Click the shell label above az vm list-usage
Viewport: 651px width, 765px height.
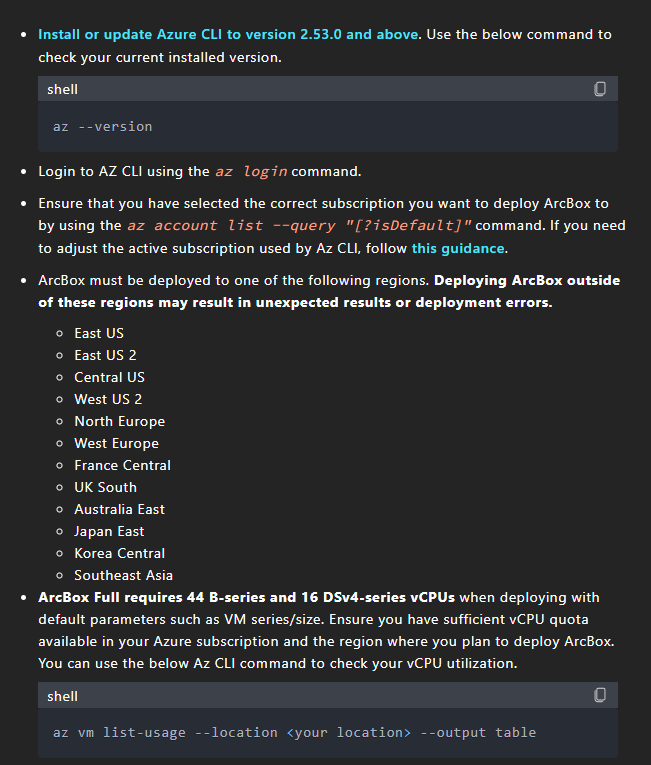tap(62, 696)
